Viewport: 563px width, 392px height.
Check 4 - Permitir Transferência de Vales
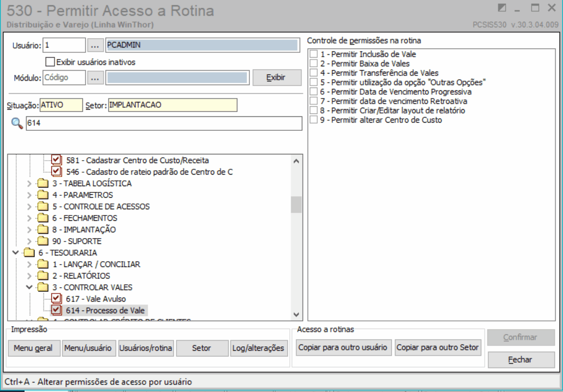tap(314, 73)
